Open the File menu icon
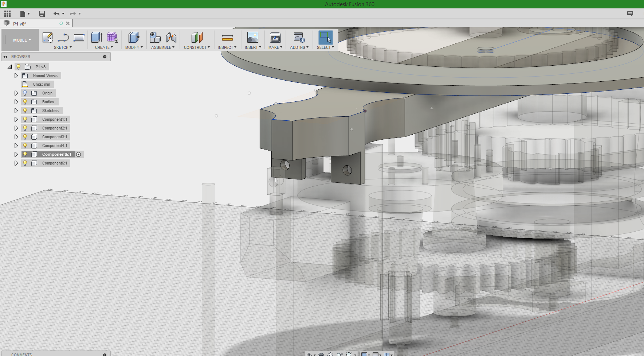The width and height of the screenshot is (644, 356). click(x=23, y=14)
